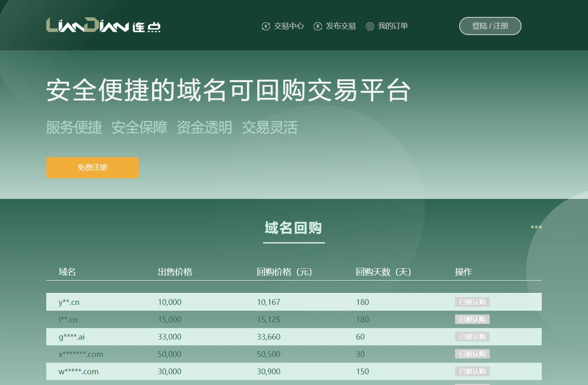Viewport: 588px width, 385px height.
Task: Click the 我的订单 list icon
Action: [x=370, y=26]
